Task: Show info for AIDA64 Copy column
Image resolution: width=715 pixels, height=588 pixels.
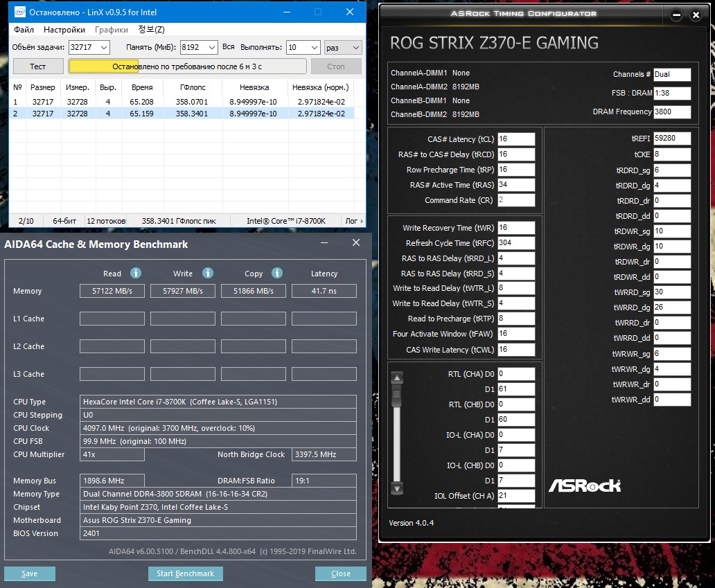Action: point(277,273)
